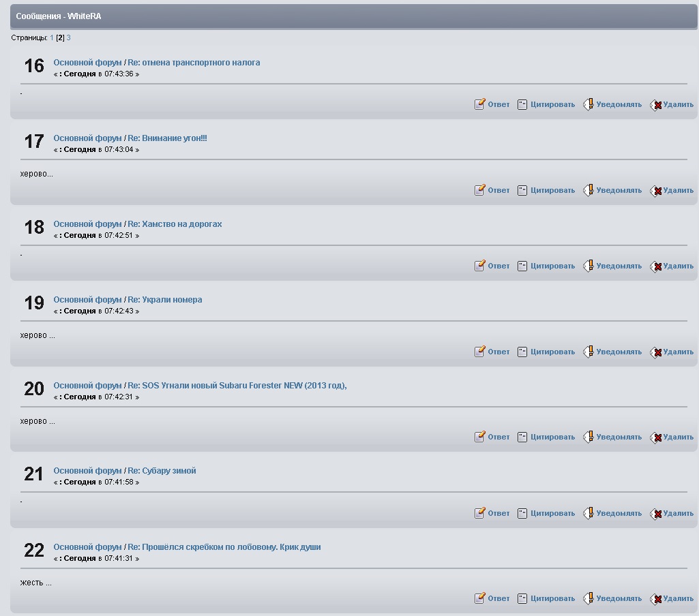Click 'Удалить' text link on post 21
Screen dimensions: 699x616
point(678,513)
